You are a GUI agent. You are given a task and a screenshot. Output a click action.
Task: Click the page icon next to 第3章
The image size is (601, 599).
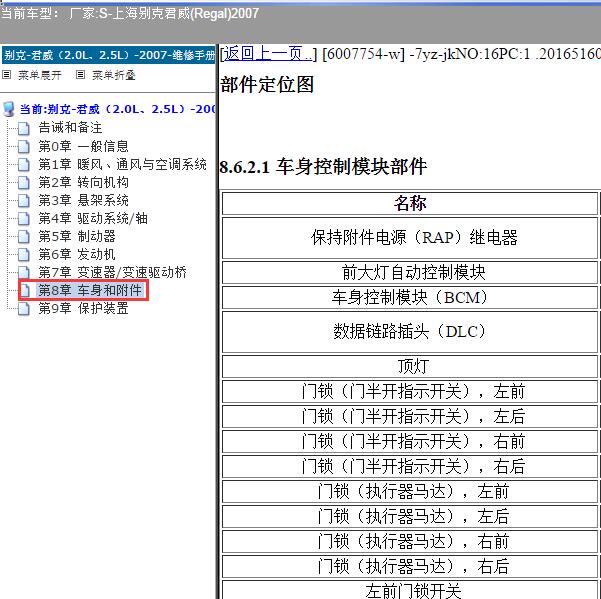[24, 200]
